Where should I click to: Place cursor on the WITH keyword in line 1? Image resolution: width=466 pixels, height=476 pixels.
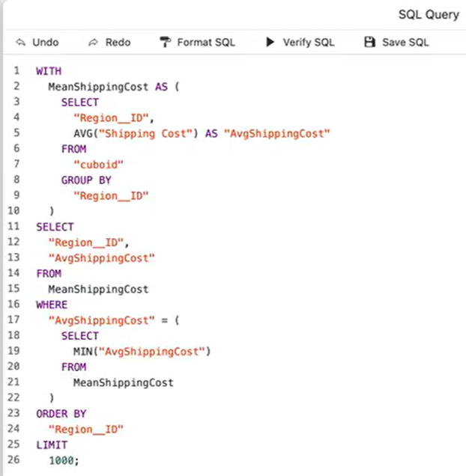49,71
